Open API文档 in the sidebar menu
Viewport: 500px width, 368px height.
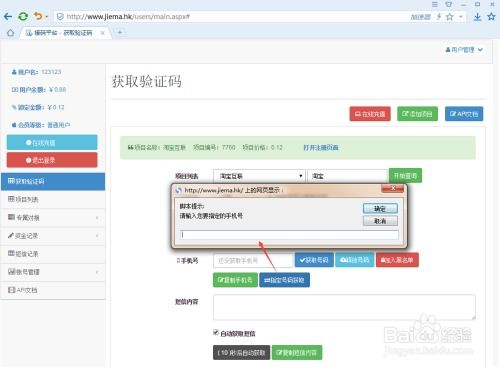(x=53, y=290)
